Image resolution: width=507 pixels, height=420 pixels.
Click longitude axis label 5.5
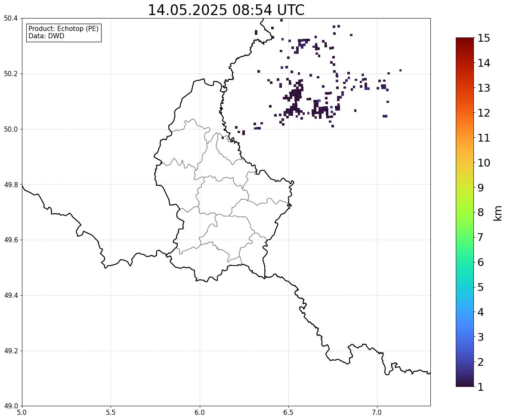point(111,413)
